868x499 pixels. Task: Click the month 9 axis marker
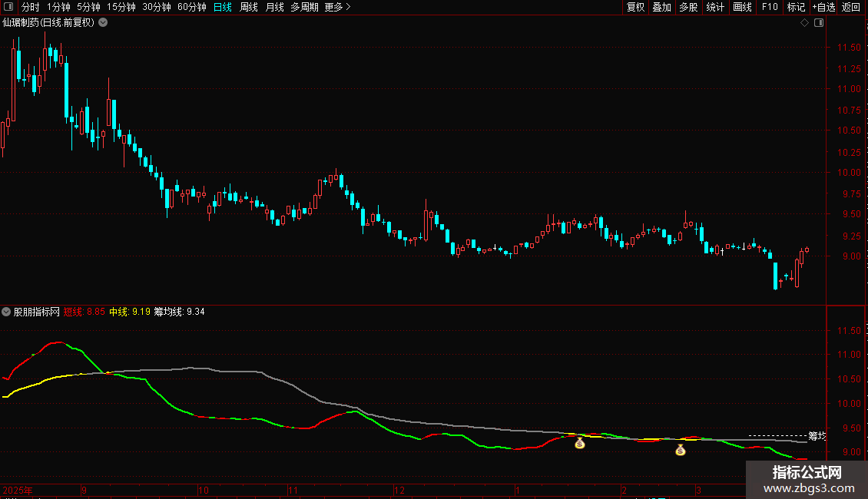point(84,490)
